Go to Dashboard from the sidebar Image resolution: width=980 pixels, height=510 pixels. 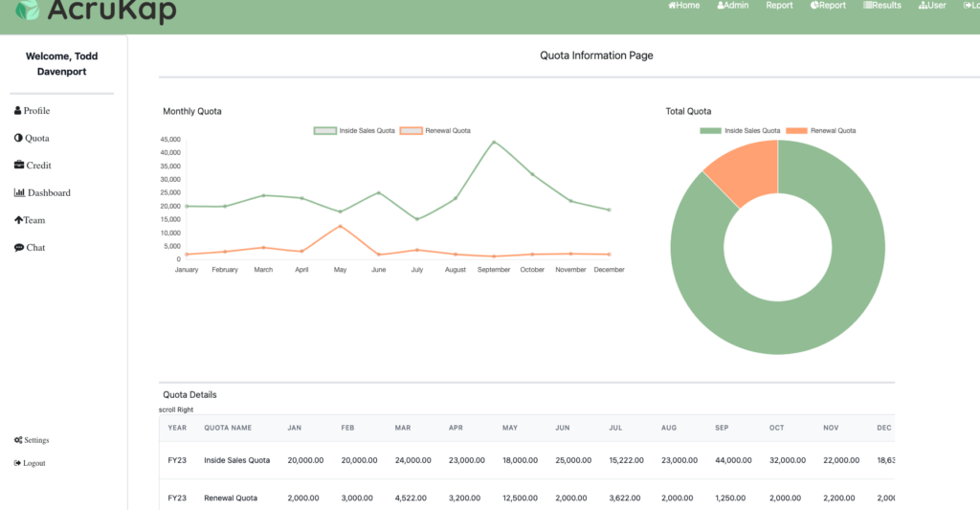coord(43,193)
